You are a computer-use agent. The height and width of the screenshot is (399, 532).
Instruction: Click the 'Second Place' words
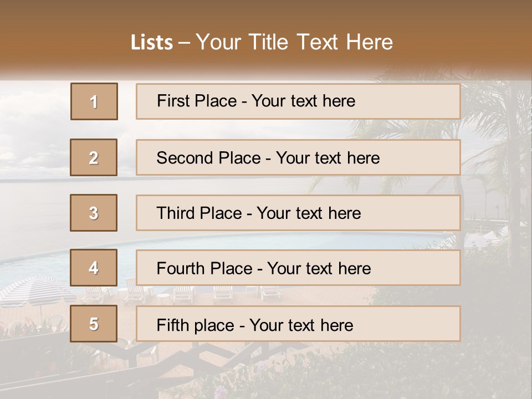tap(209, 158)
